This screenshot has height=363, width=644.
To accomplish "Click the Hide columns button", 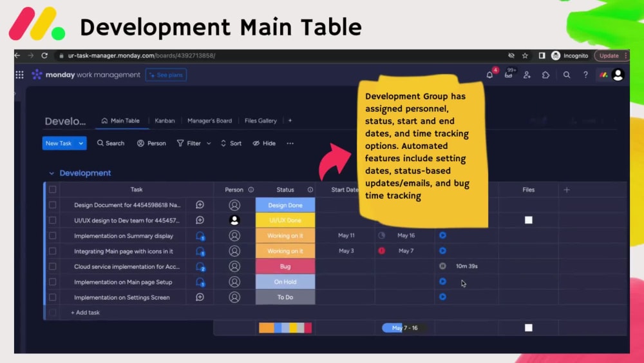I will (264, 143).
